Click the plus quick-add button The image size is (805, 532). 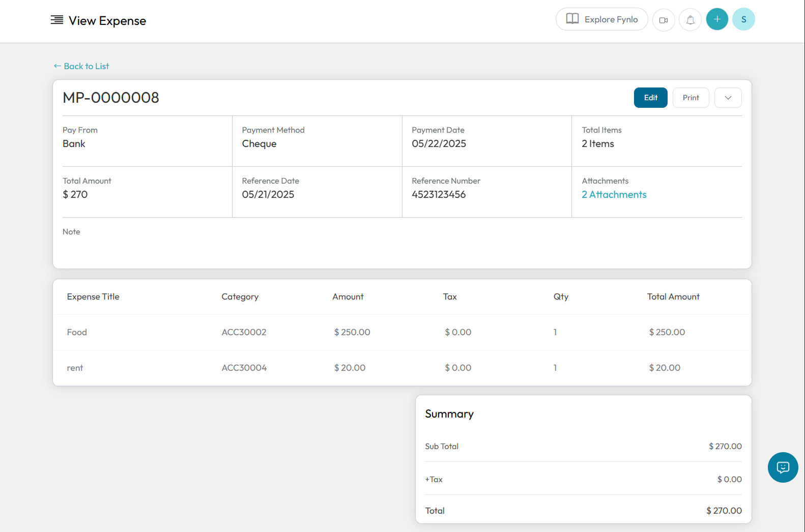(717, 19)
